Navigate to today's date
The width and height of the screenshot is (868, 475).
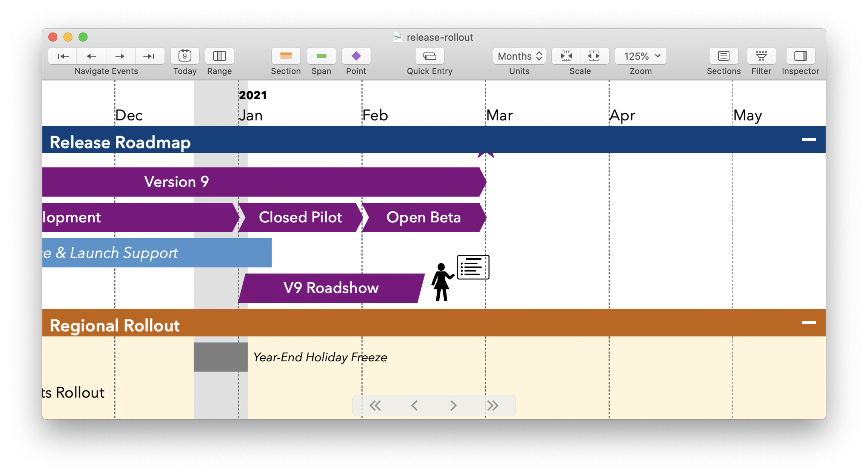point(185,56)
